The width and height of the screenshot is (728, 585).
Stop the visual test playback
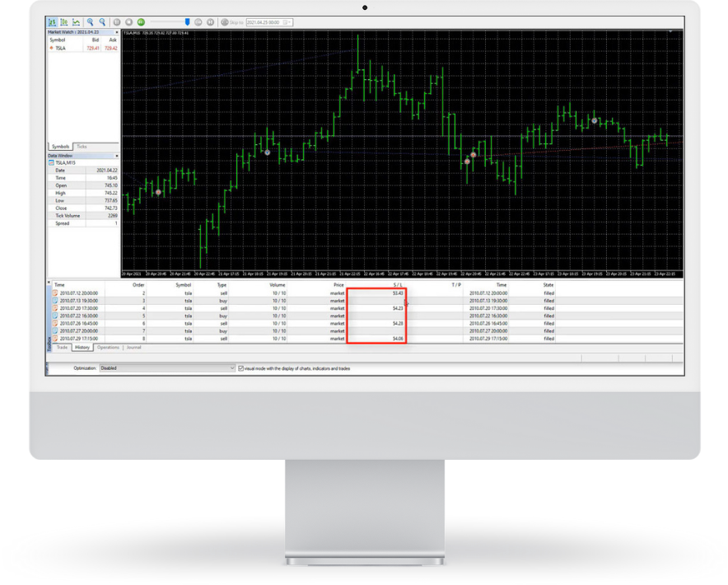(128, 22)
